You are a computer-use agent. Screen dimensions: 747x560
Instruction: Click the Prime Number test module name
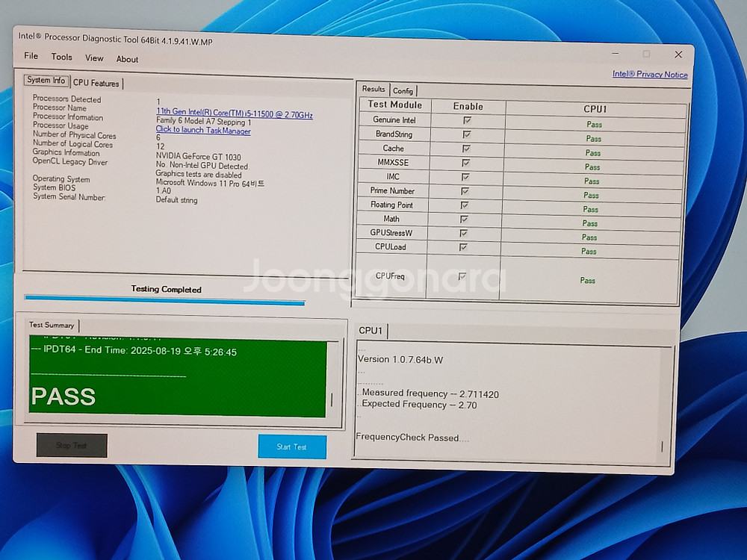click(x=393, y=190)
